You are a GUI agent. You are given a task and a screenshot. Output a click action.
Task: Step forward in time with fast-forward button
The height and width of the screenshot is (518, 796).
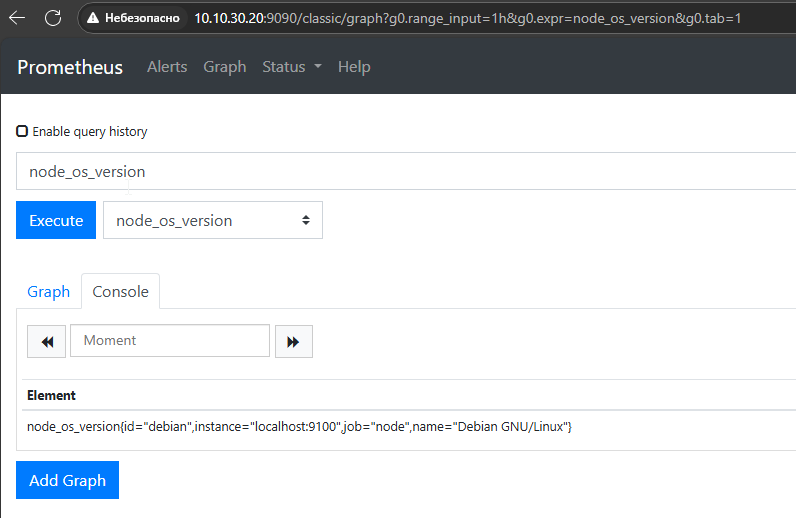pos(294,341)
